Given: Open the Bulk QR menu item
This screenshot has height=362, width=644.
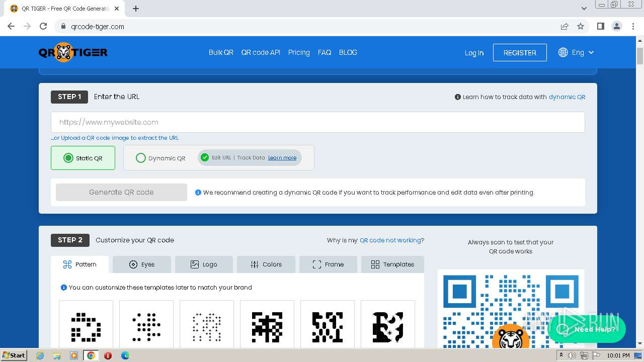Looking at the screenshot, I should [x=221, y=52].
